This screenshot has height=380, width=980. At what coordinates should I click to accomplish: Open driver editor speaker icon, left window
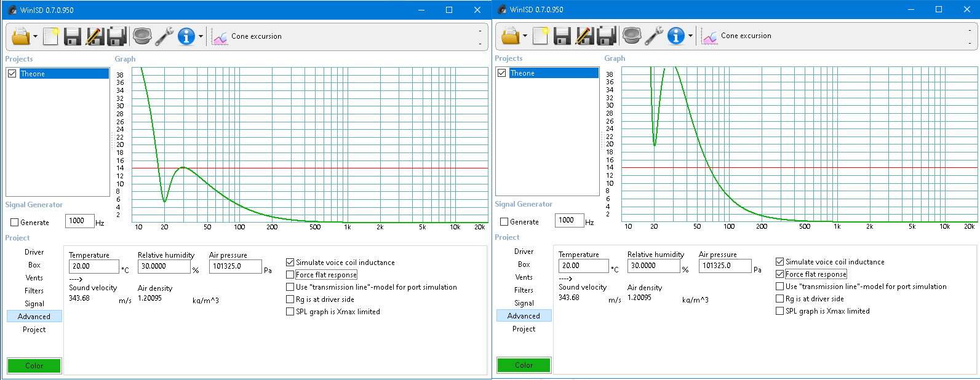point(142,36)
